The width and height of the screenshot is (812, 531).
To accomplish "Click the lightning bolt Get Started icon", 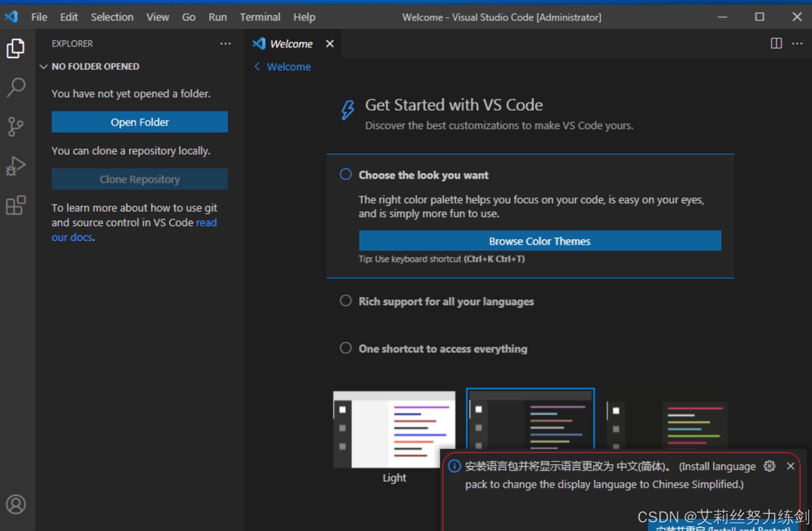I will click(x=348, y=110).
